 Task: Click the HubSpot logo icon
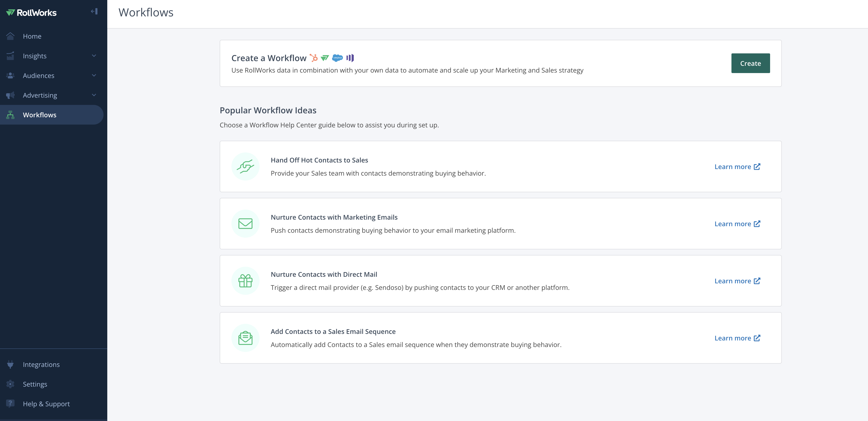(x=314, y=58)
